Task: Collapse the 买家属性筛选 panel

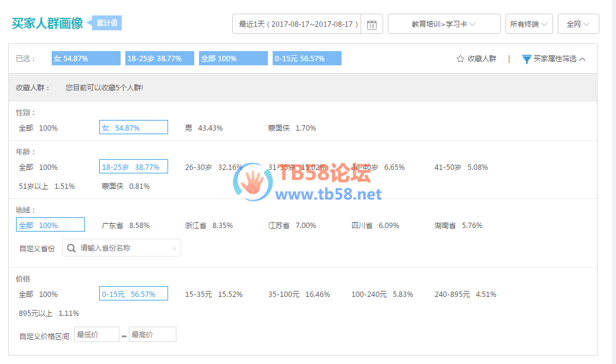Action: click(582, 59)
